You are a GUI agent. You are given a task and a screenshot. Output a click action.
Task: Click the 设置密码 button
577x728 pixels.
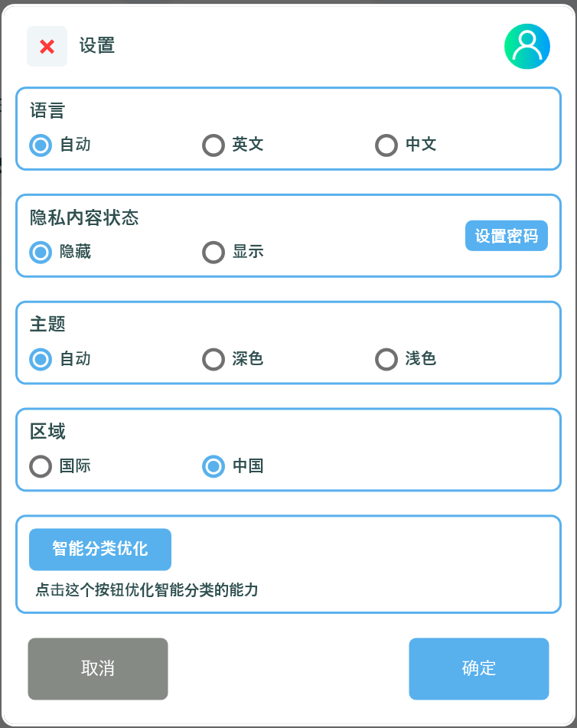pos(506,236)
